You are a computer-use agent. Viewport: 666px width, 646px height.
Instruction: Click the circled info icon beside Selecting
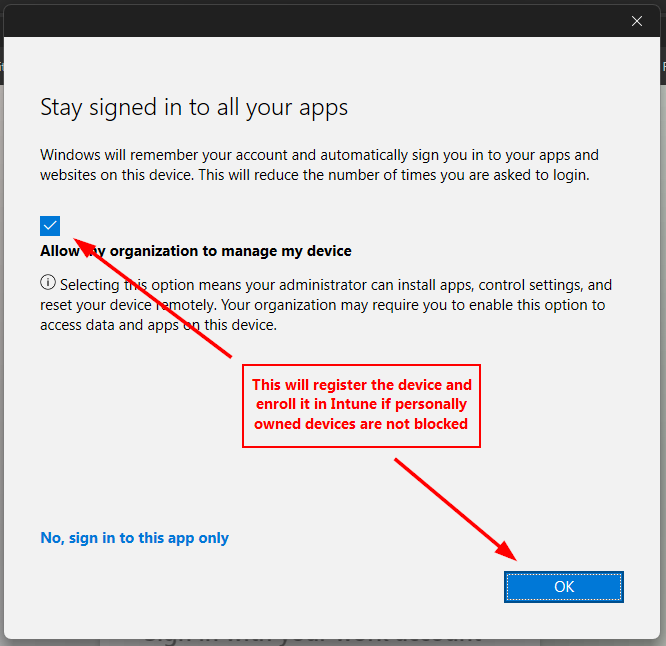(47, 284)
